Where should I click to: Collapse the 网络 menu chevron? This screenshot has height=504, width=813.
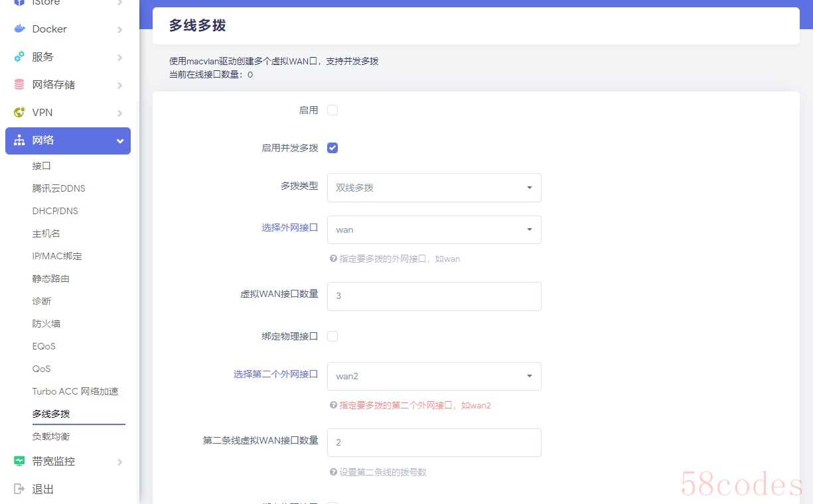[120, 141]
